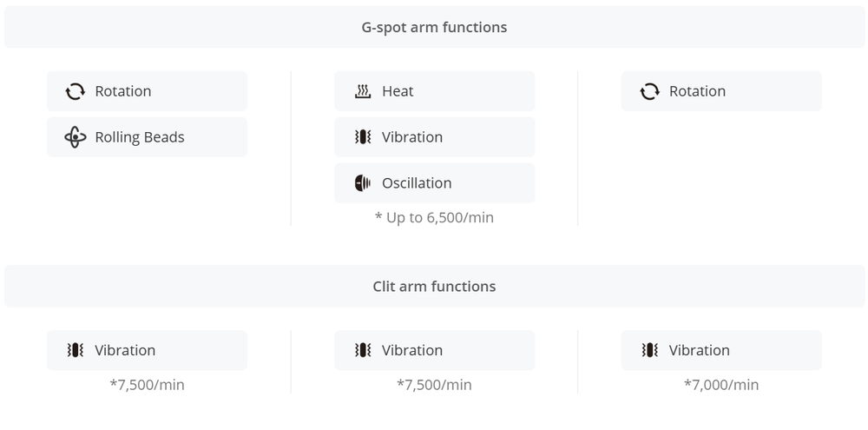This screenshot has height=430, width=868.
Task: Select the Oscillation function label
Action: pyautogui.click(x=417, y=183)
